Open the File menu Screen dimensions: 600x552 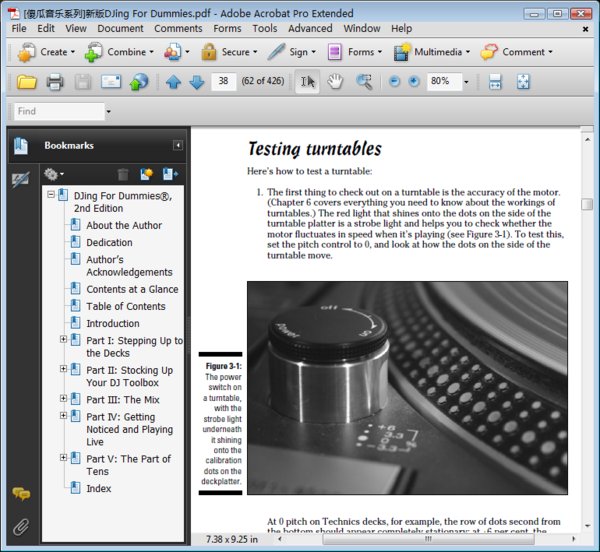click(19, 29)
